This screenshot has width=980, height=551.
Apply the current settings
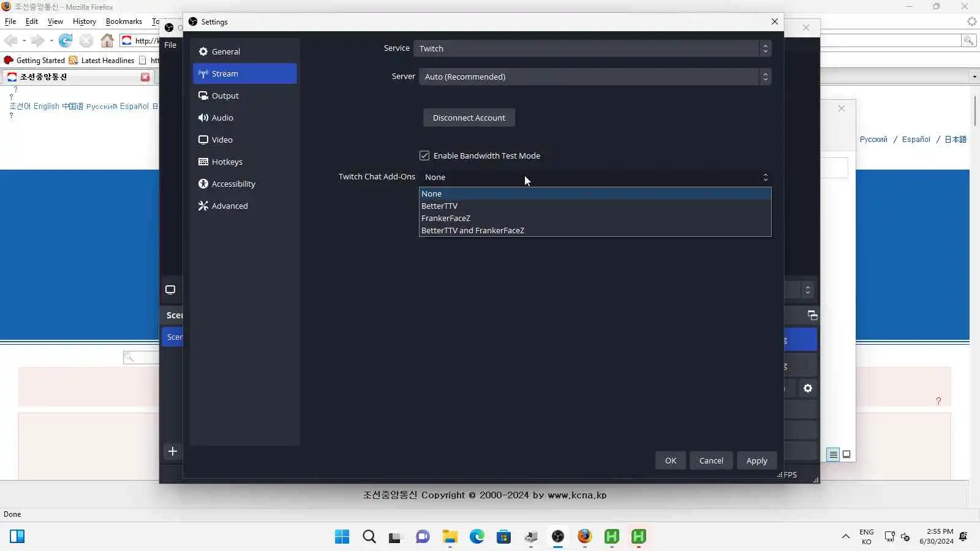pyautogui.click(x=757, y=460)
